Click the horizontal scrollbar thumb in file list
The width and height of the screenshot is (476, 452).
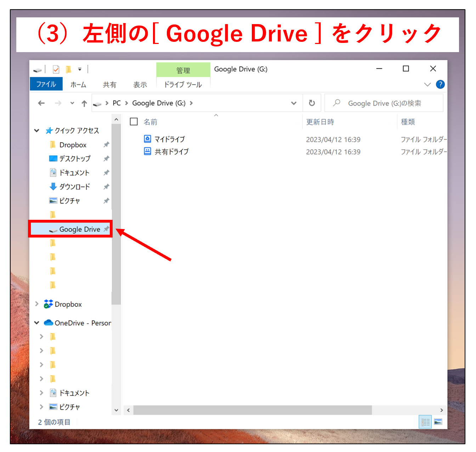(253, 410)
